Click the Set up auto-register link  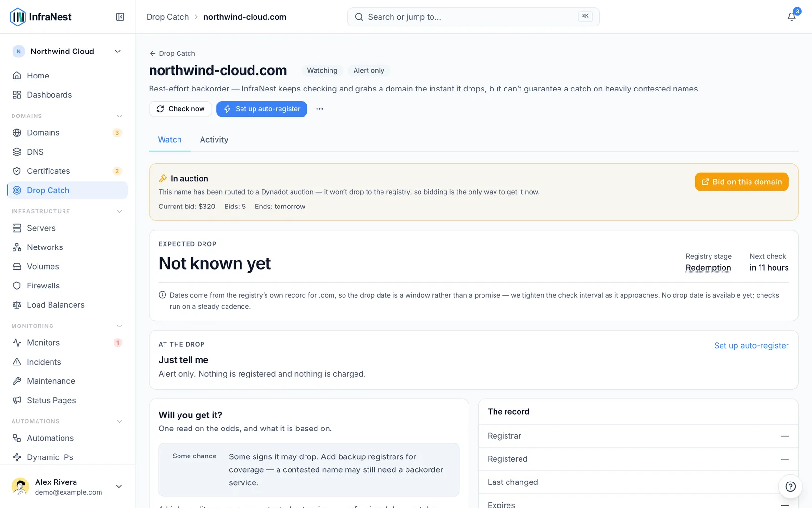point(751,346)
